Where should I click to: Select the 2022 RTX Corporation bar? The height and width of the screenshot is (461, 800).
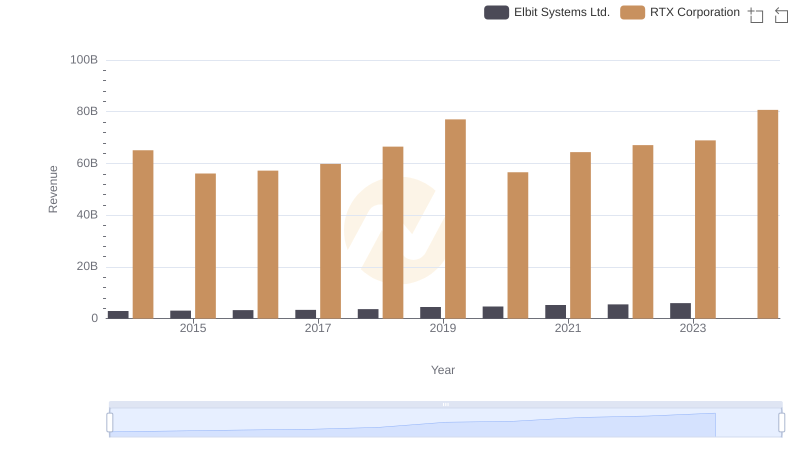[643, 232]
